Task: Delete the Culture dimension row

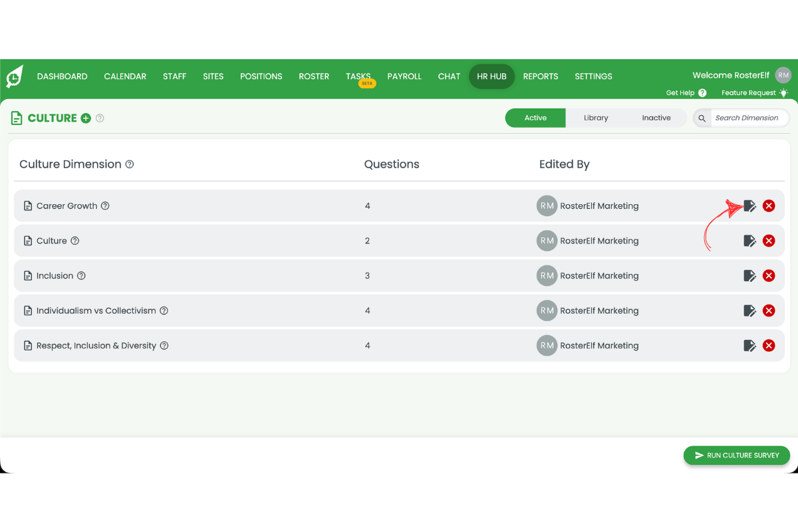Action: pos(769,241)
